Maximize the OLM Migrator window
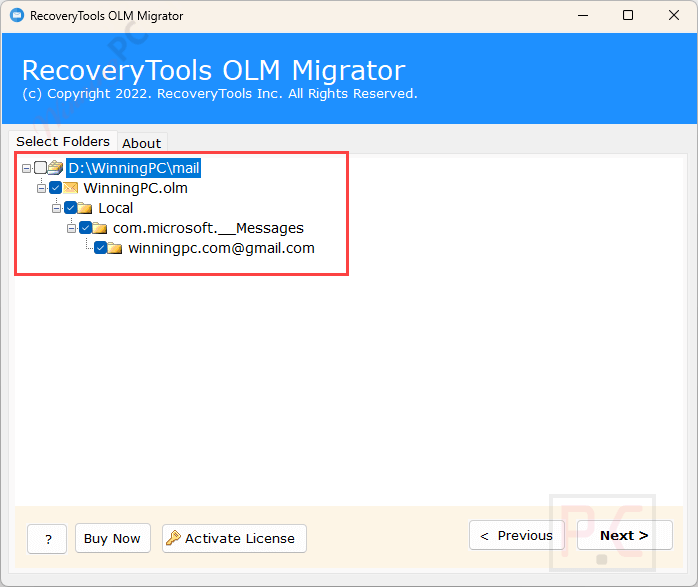The width and height of the screenshot is (698, 587). point(628,16)
